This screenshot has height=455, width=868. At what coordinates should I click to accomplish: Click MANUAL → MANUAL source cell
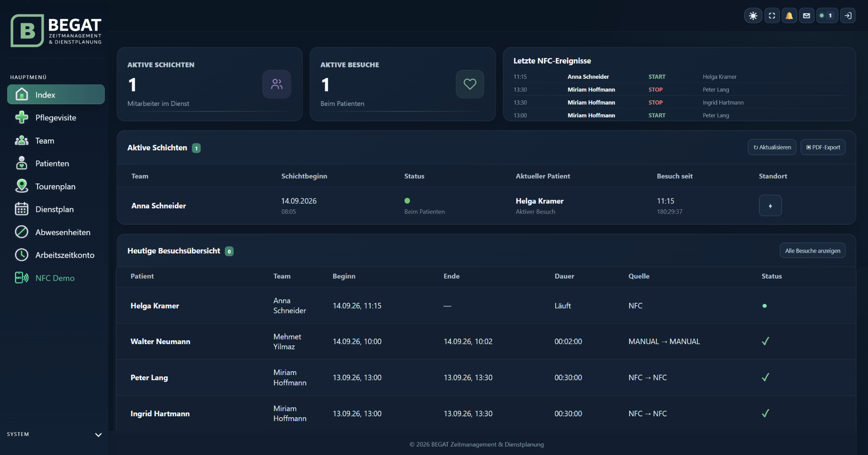point(664,341)
